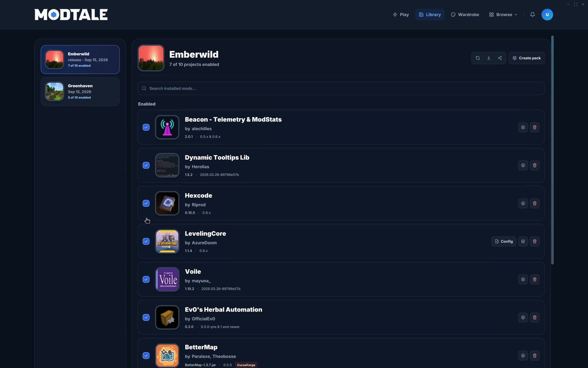Screen dimensions: 588x368
Task: Click the Emberwild header thumbnail image
Action: pyautogui.click(x=151, y=58)
